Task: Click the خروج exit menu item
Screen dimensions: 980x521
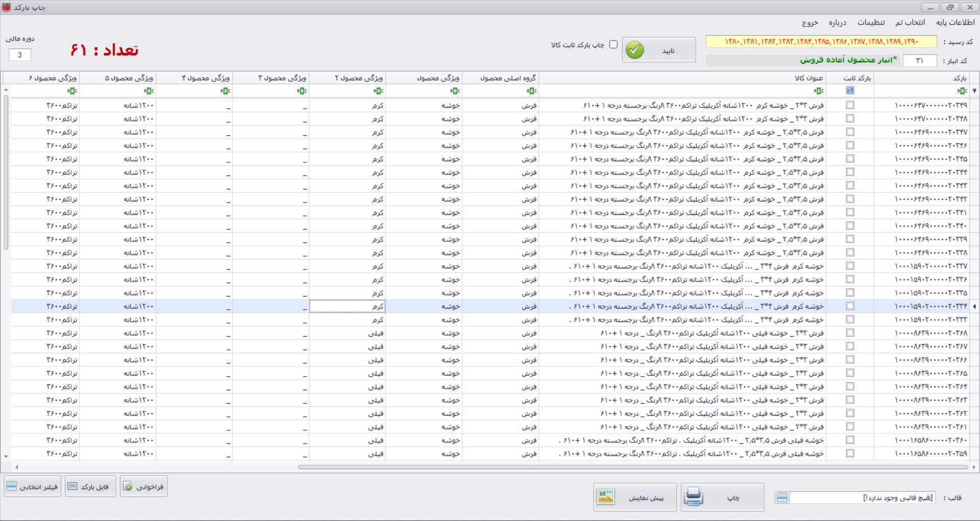Action: coord(810,22)
